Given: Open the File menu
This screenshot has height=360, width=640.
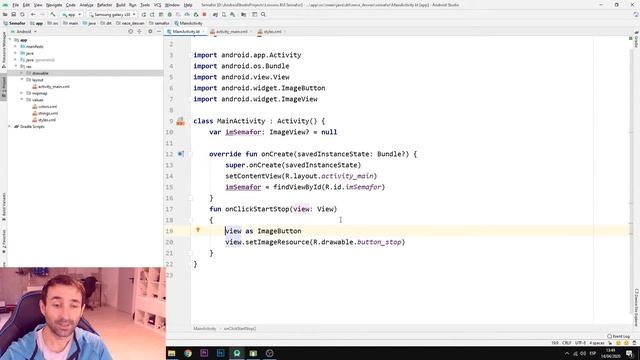Looking at the screenshot, I should pos(16,5).
